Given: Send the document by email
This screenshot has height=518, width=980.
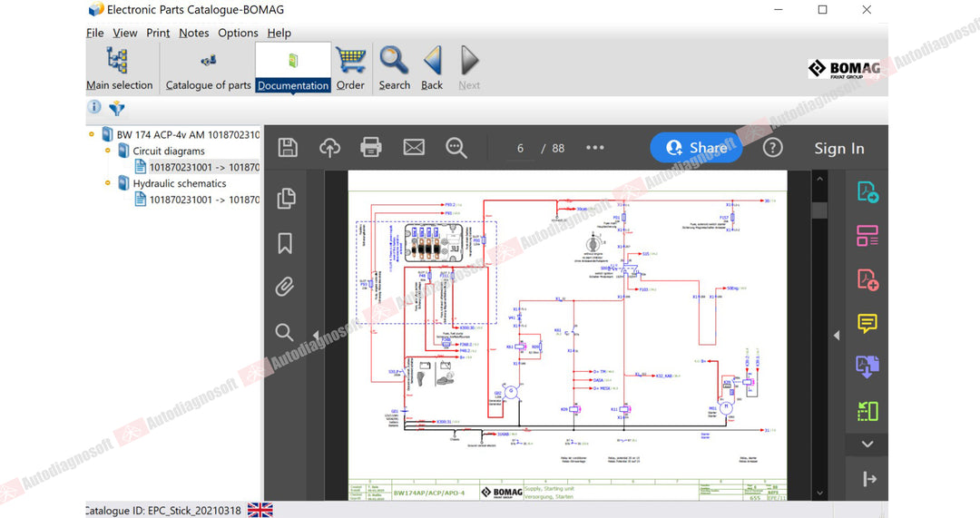Looking at the screenshot, I should click(414, 148).
